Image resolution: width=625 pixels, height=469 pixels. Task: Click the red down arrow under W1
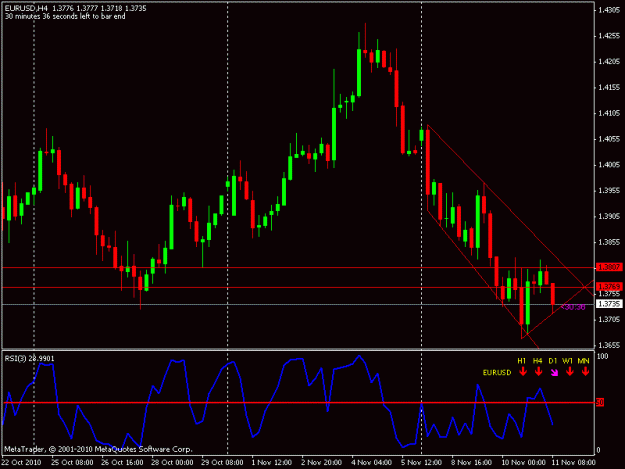click(x=570, y=372)
